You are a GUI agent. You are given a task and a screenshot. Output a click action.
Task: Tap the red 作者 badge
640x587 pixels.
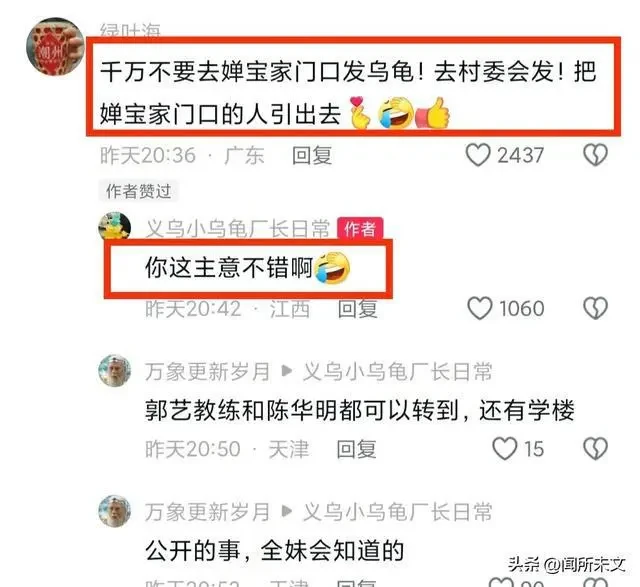point(360,228)
